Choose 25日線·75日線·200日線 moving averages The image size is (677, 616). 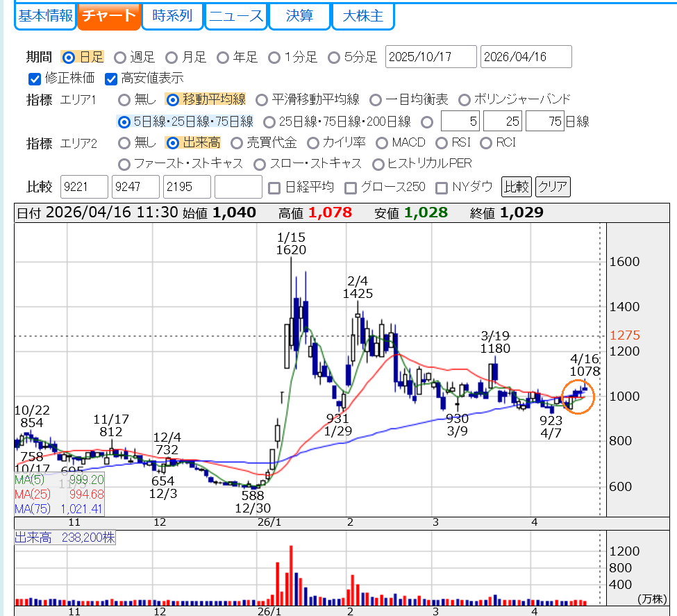[269, 122]
